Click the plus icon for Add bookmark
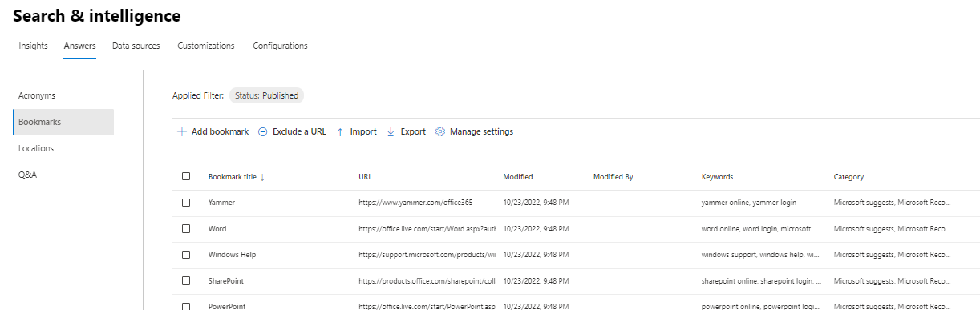980x310 pixels. [x=182, y=131]
